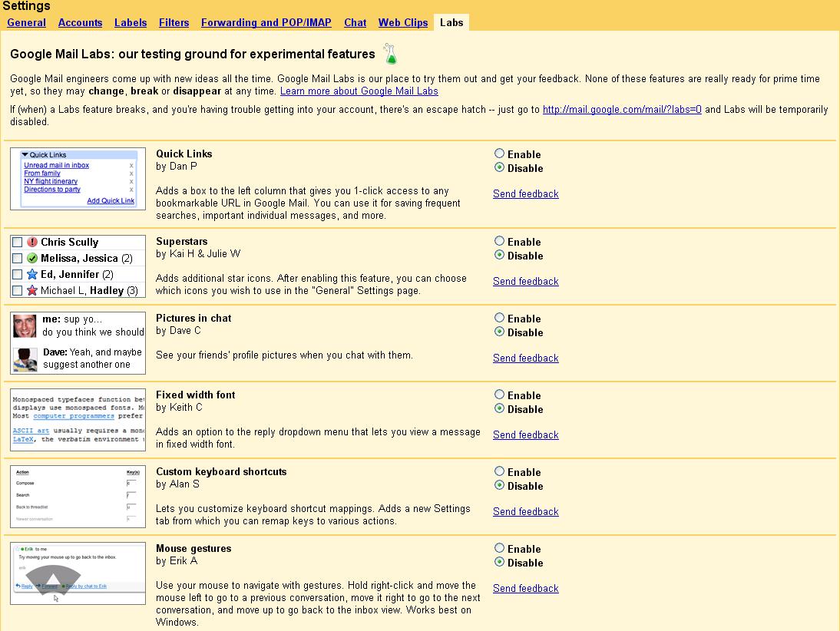Enable Custom keyboard shortcuts
Screen dimensions: 840x631
tap(500, 471)
